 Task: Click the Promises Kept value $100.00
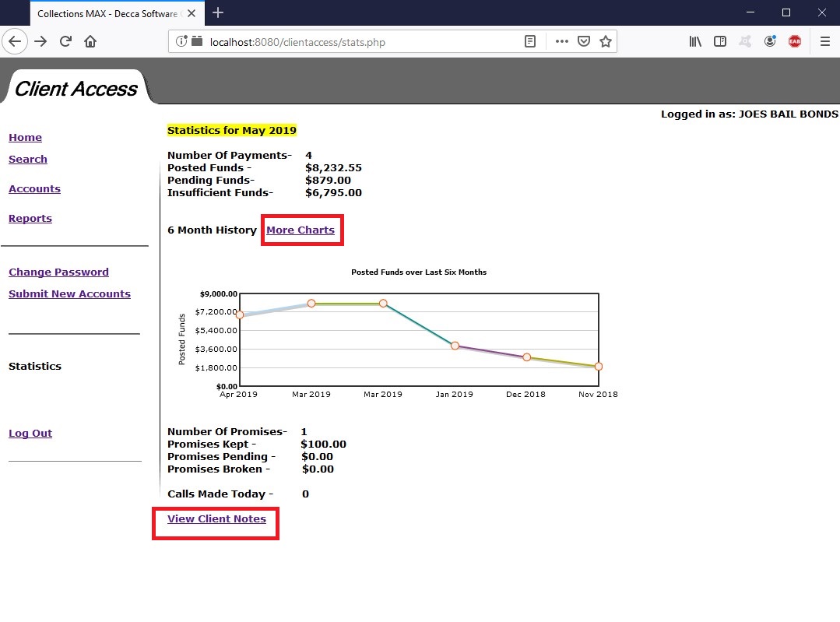point(324,444)
